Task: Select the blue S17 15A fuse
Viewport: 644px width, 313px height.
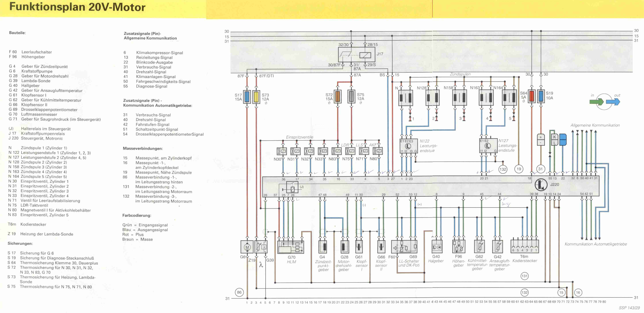Action: click(247, 97)
